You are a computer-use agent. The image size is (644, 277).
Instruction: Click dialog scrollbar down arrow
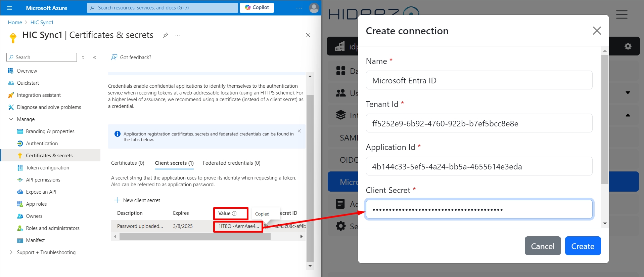pyautogui.click(x=605, y=224)
